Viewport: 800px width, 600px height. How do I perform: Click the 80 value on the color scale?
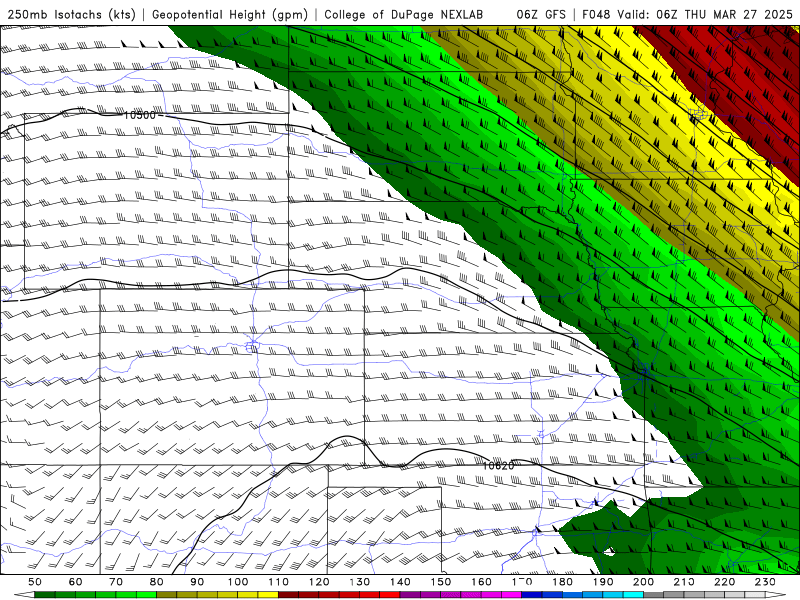(157, 582)
